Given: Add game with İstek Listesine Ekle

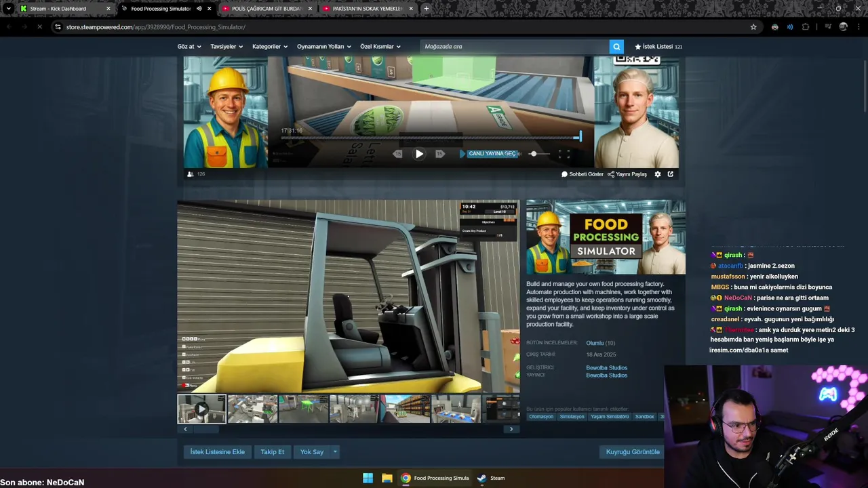Looking at the screenshot, I should 217,452.
